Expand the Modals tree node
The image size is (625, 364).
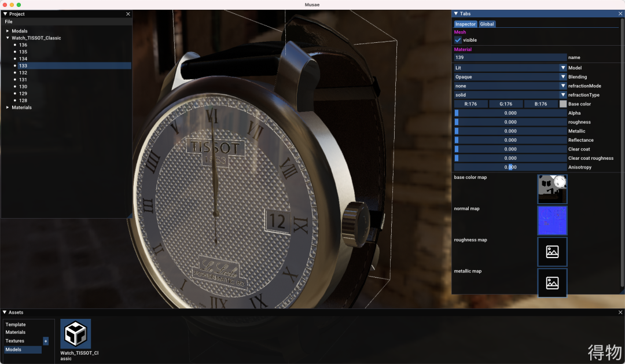pos(8,31)
